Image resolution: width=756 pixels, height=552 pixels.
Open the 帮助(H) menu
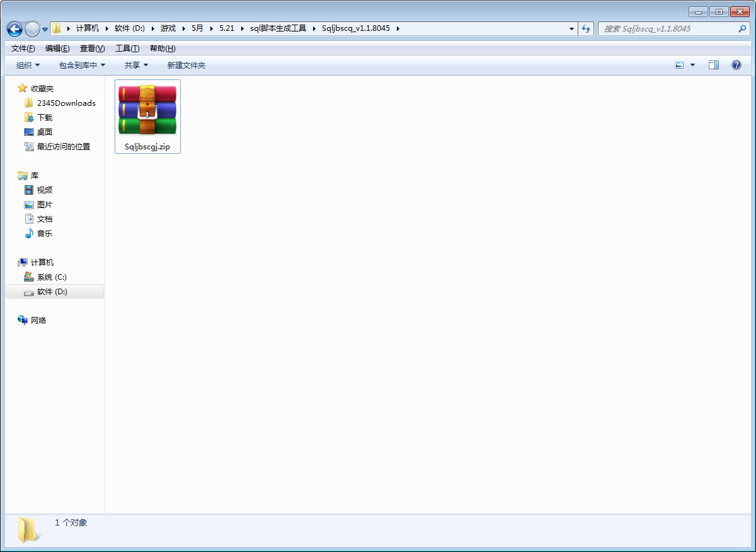[163, 49]
